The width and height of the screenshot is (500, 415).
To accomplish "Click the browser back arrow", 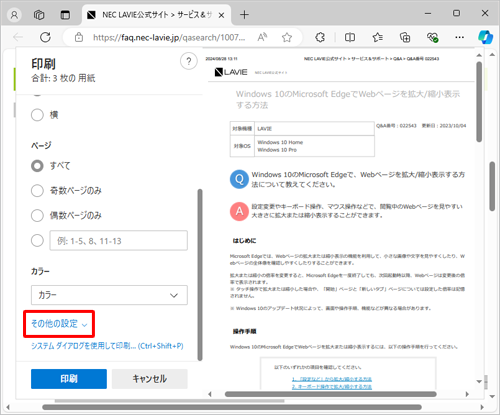I will [18, 37].
